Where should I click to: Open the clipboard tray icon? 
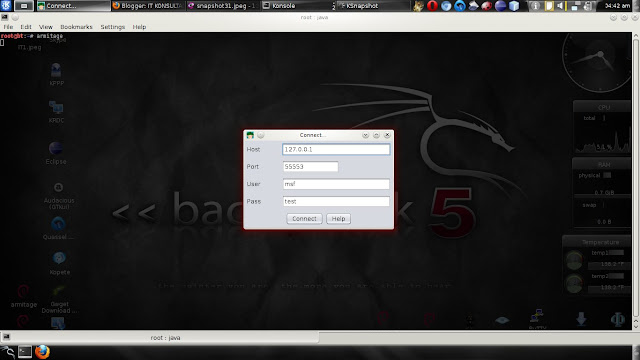549,6
